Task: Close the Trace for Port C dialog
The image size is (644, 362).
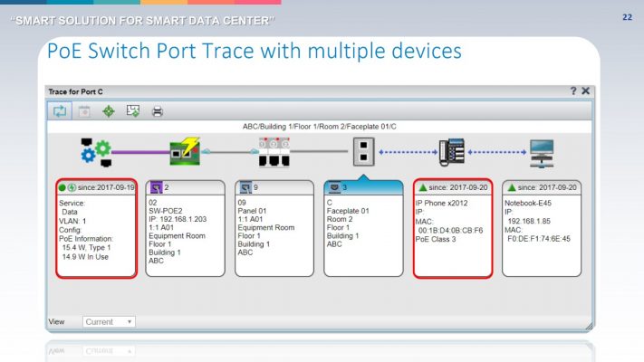Action: pyautogui.click(x=586, y=91)
